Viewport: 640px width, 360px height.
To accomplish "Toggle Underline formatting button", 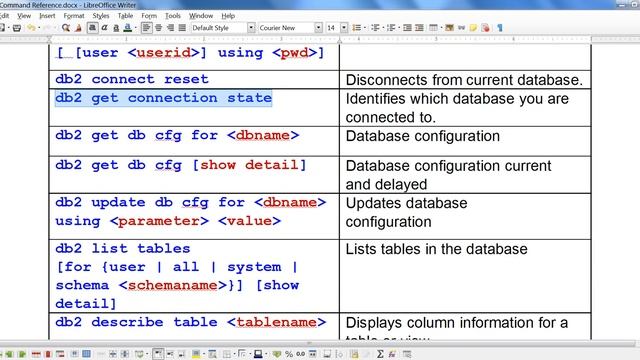I will pyautogui.click(x=116, y=28).
